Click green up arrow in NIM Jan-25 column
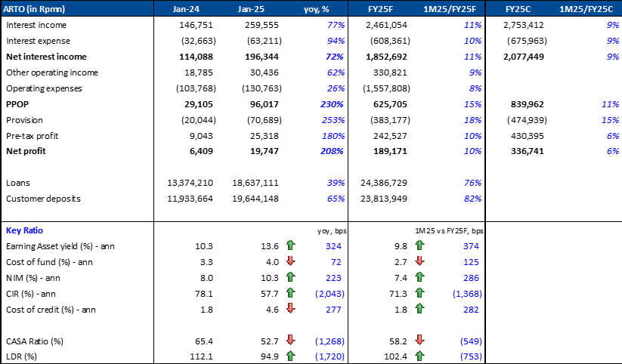This screenshot has width=622, height=364. [291, 276]
